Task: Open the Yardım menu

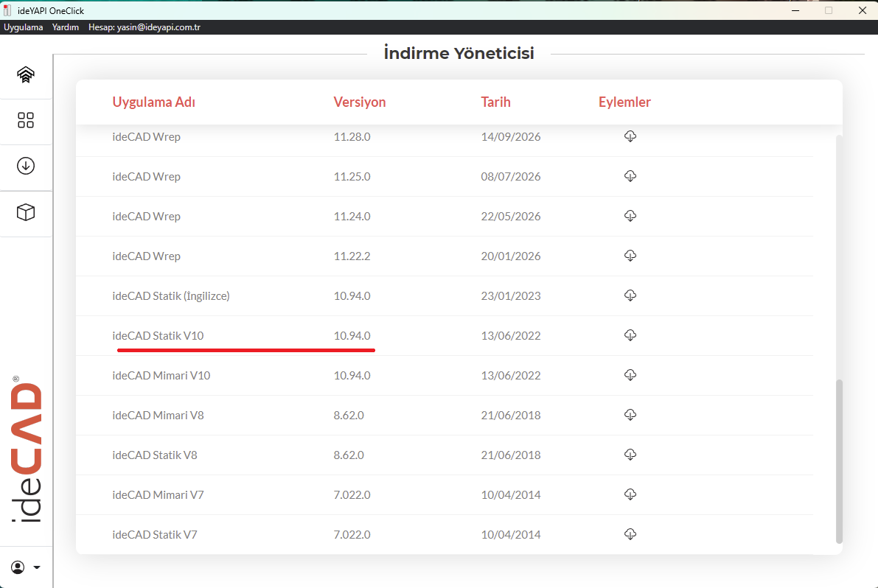Action: 66,27
